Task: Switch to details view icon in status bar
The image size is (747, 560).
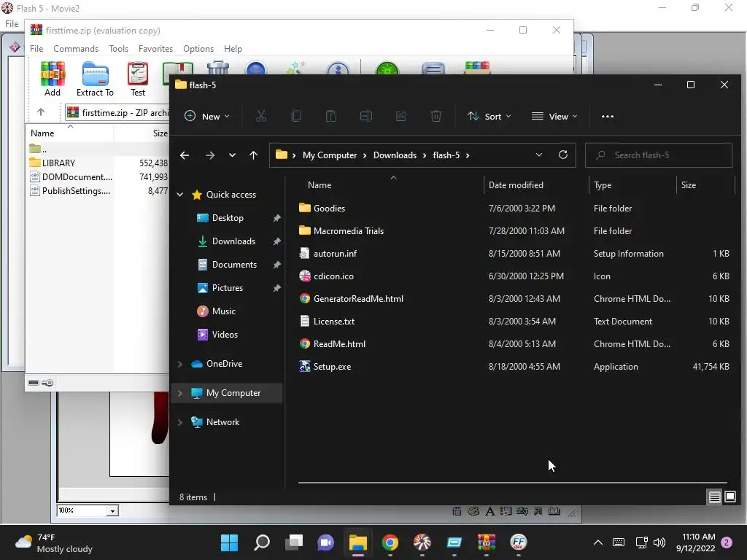Action: coord(715,497)
